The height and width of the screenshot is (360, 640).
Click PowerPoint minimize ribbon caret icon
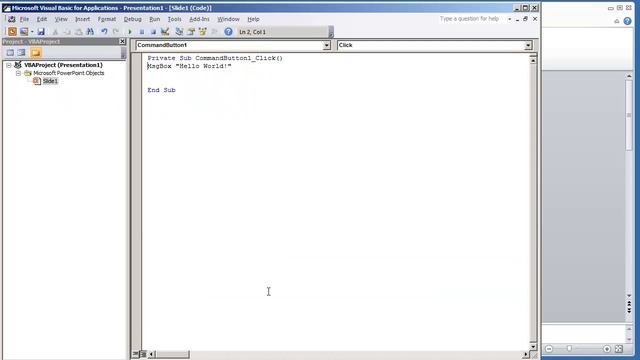pyautogui.click(x=617, y=21)
